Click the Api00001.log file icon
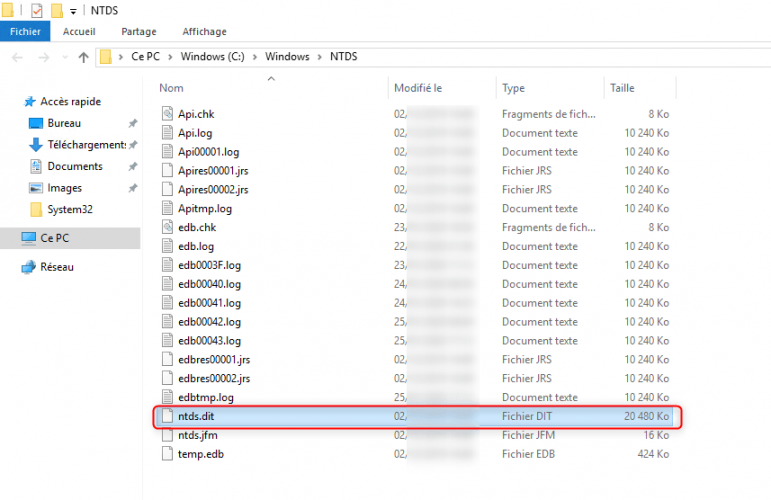 (167, 151)
